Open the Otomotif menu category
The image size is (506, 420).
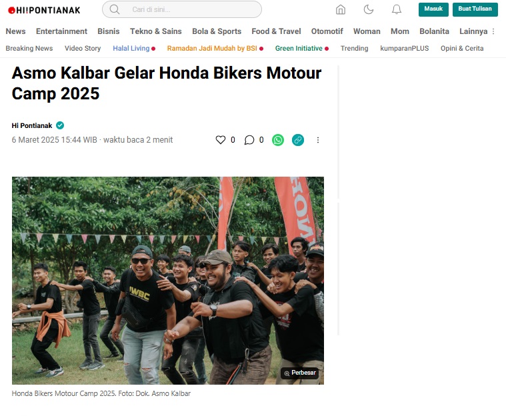point(327,31)
